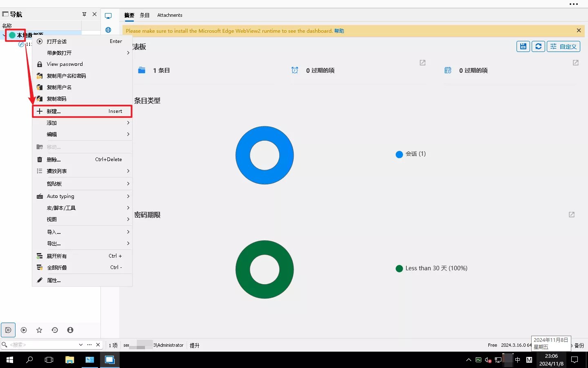Open the recent history icon
This screenshot has height=368, width=588.
click(x=55, y=330)
